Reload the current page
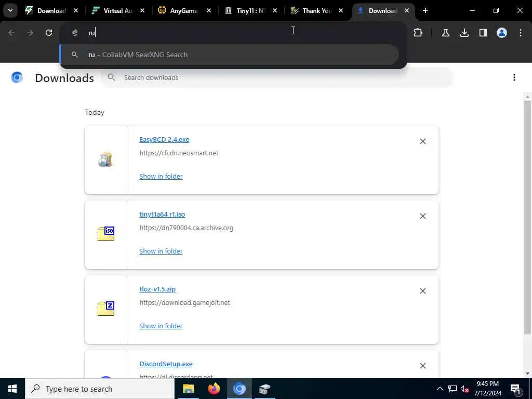532x399 pixels. pyautogui.click(x=49, y=33)
